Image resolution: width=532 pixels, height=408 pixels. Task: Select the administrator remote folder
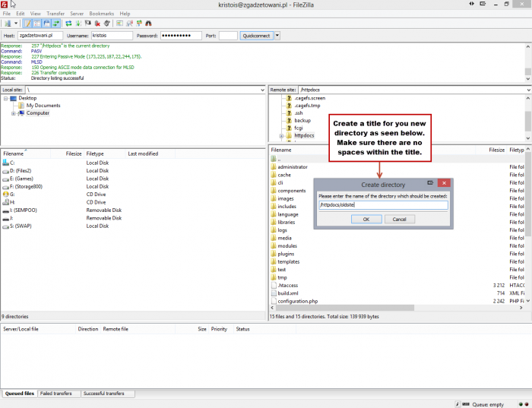(292, 166)
